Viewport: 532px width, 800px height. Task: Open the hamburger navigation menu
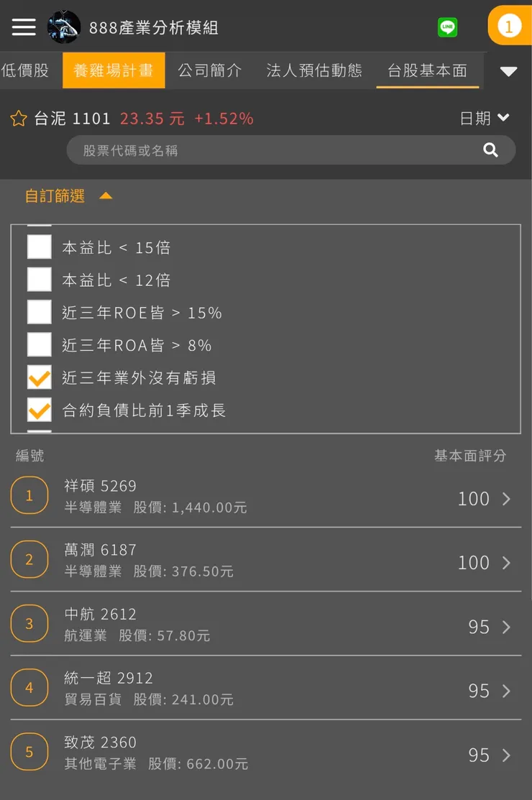(23, 26)
